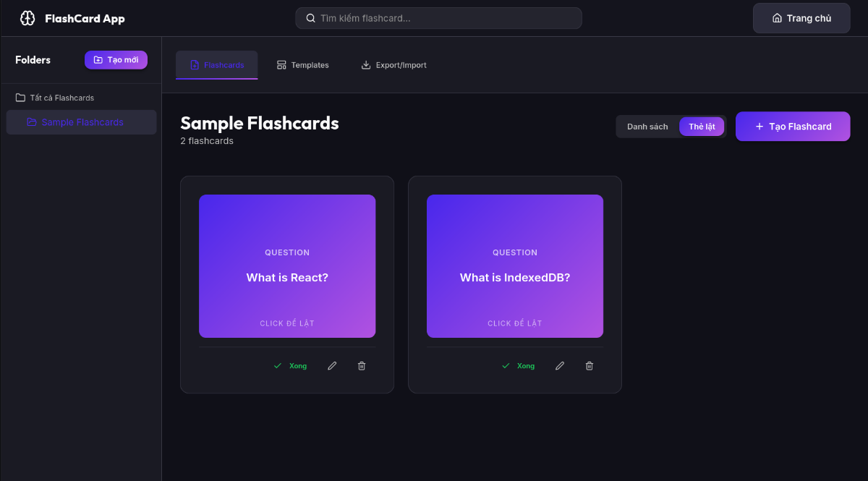Open the edit pencil for 'What is React?'
The height and width of the screenshot is (481, 868).
(x=332, y=365)
